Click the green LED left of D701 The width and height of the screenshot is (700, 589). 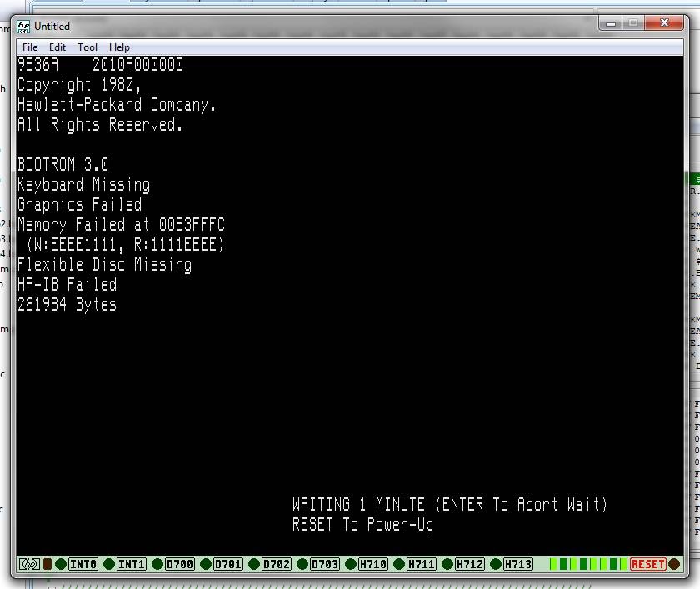pyautogui.click(x=206, y=564)
